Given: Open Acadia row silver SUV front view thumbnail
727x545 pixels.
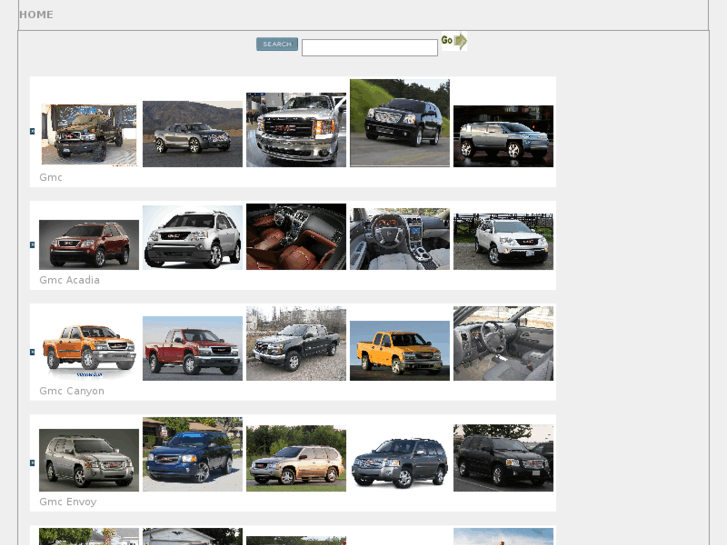Looking at the screenshot, I should (x=192, y=237).
